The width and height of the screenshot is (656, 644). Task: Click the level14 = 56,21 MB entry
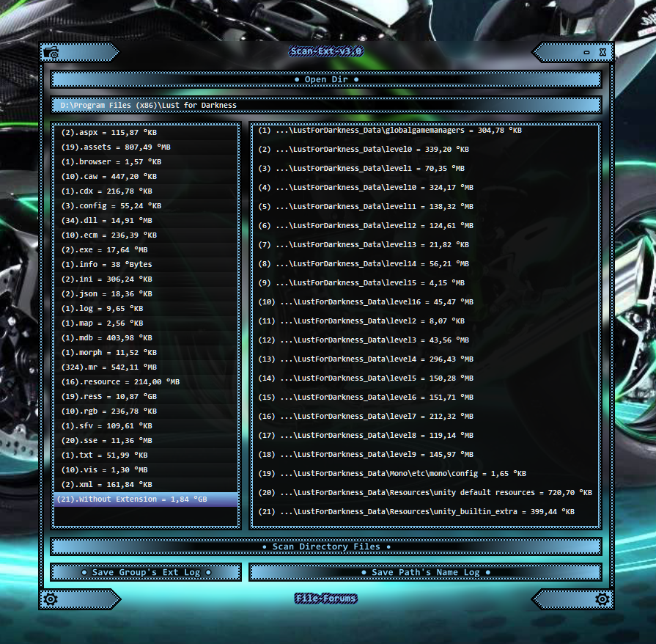click(363, 264)
